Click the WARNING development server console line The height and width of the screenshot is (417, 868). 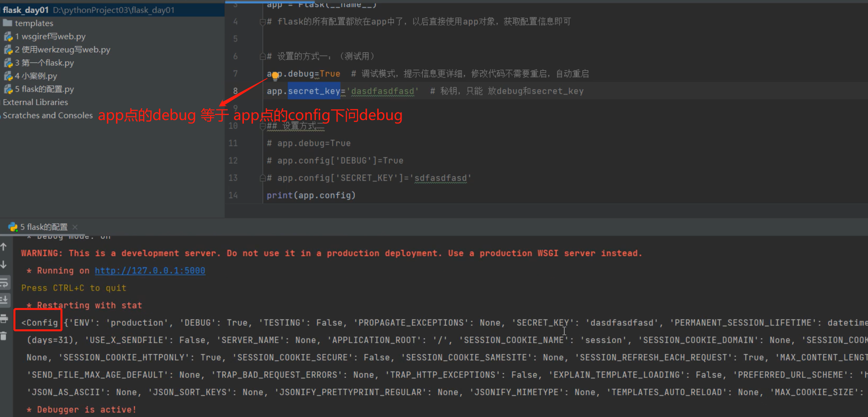(x=332, y=253)
